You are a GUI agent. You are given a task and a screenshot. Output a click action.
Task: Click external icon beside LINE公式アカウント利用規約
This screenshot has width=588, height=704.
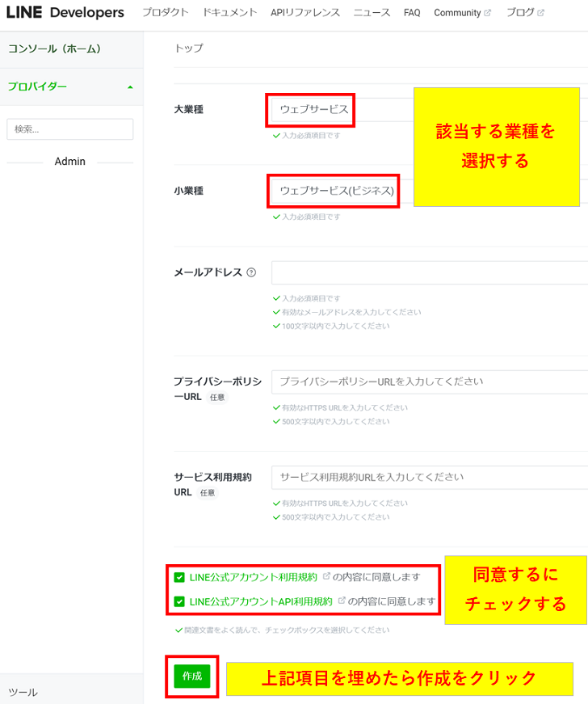click(326, 576)
